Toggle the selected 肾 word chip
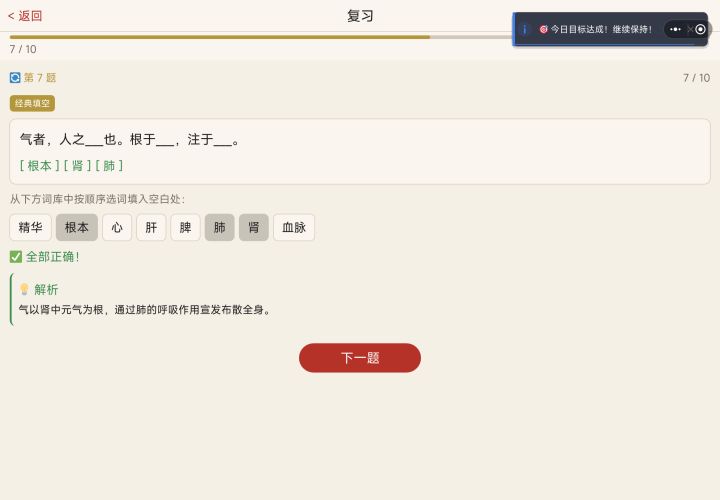720x500 pixels. pyautogui.click(x=253, y=227)
